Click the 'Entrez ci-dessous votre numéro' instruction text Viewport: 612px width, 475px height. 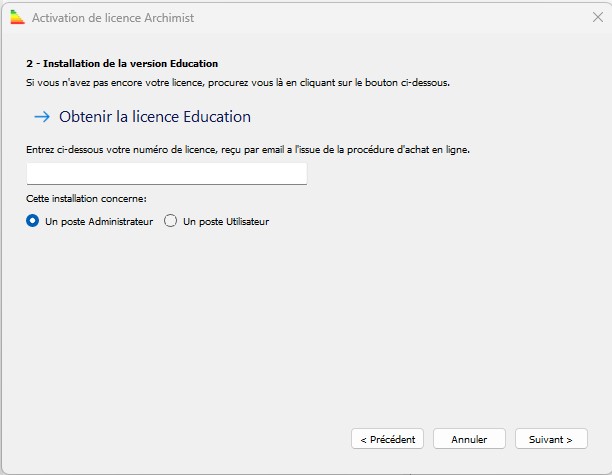point(247,149)
